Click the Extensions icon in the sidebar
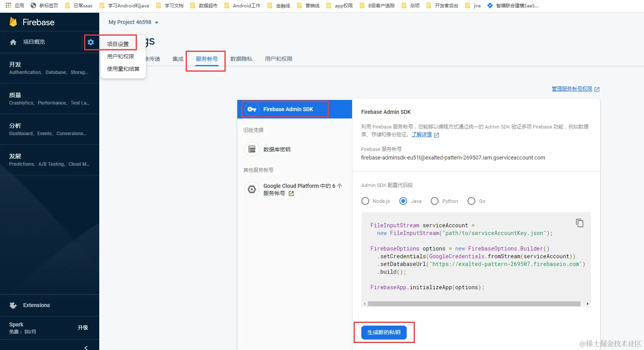This screenshot has height=350, width=644. pos(13,305)
